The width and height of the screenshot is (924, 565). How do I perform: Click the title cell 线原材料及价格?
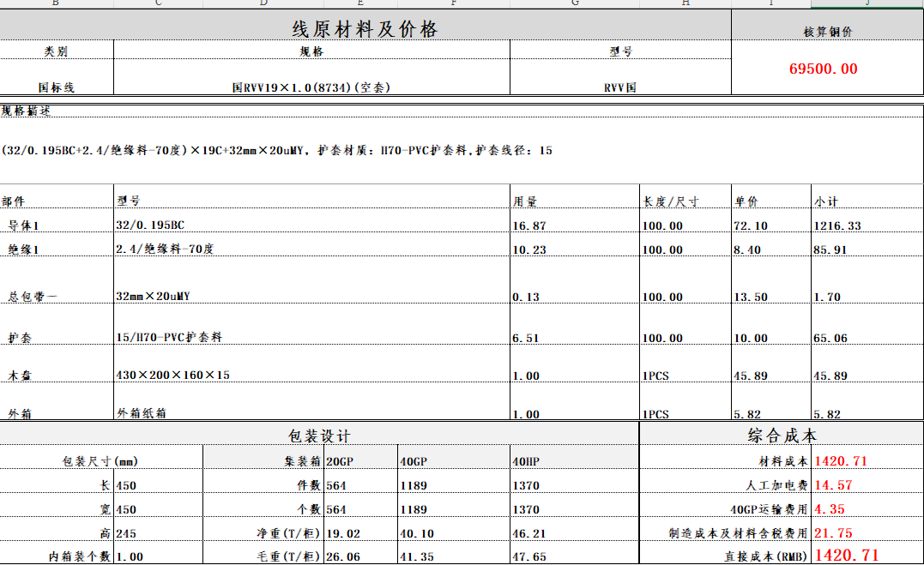(365, 30)
